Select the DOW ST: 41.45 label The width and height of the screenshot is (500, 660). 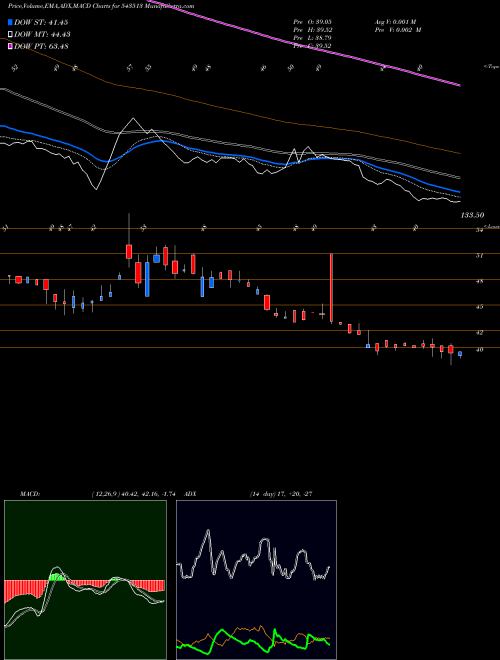point(41,22)
